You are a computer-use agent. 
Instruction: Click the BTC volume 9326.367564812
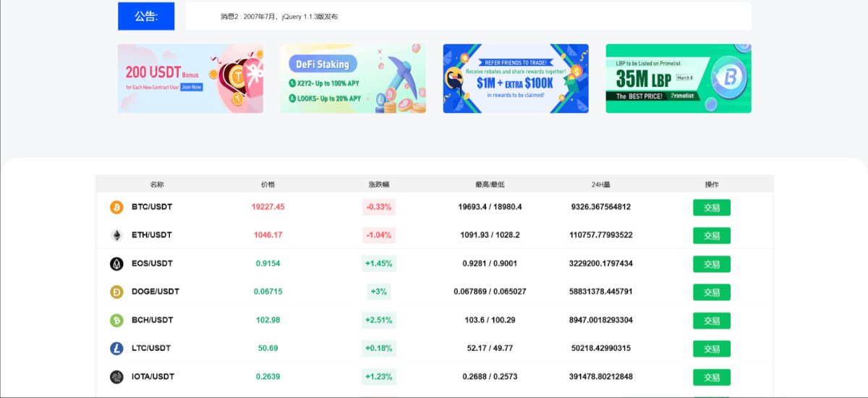[601, 207]
